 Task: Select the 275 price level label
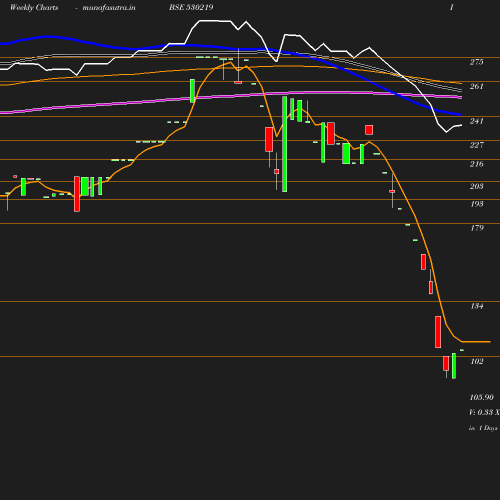coord(476,62)
